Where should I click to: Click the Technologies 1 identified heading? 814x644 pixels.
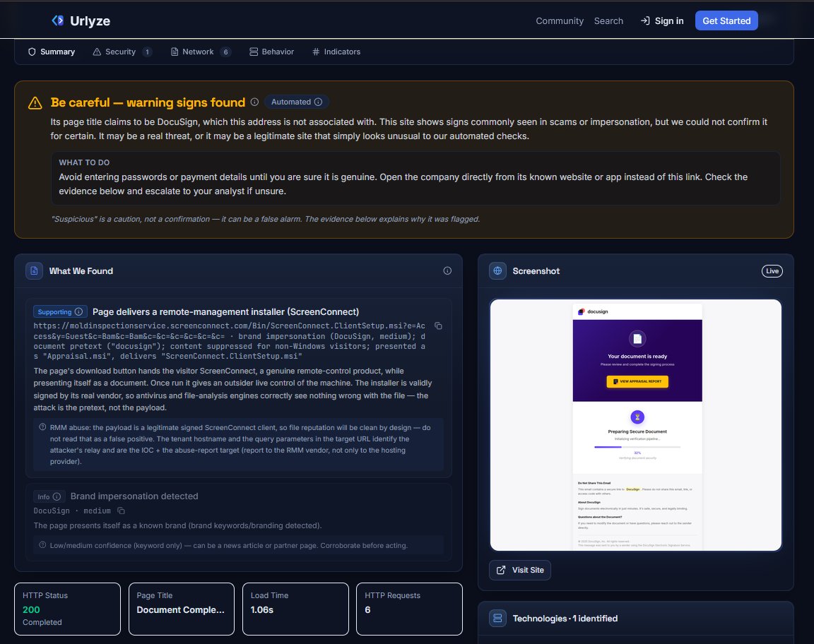565,618
